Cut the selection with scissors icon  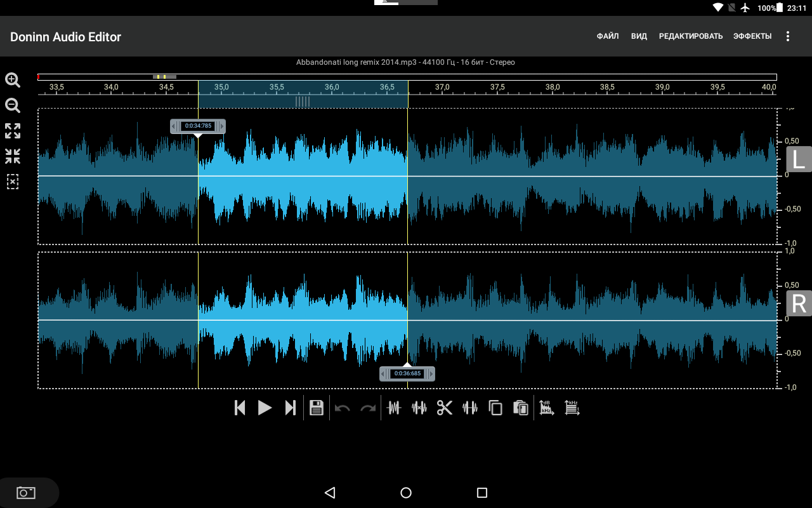[x=445, y=408]
